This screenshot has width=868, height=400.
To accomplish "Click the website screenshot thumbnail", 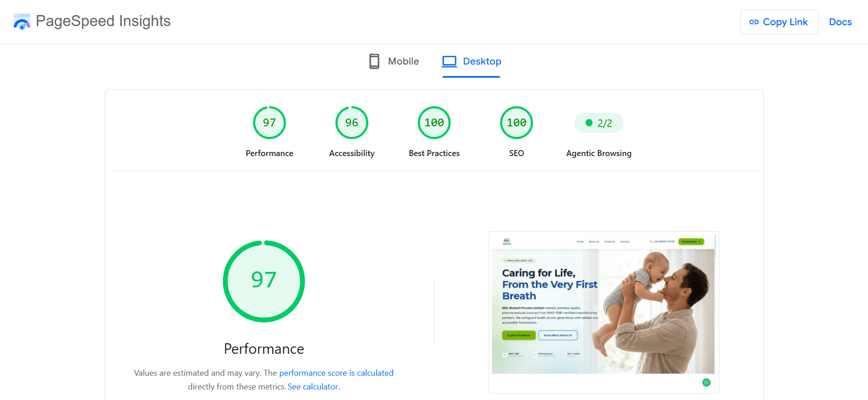I will coord(604,312).
